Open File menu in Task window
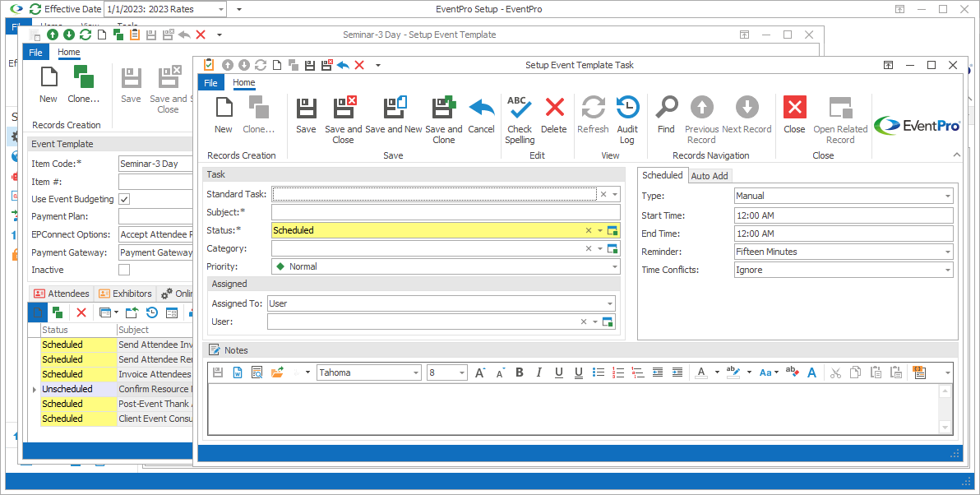This screenshot has height=495, width=980. [x=210, y=82]
